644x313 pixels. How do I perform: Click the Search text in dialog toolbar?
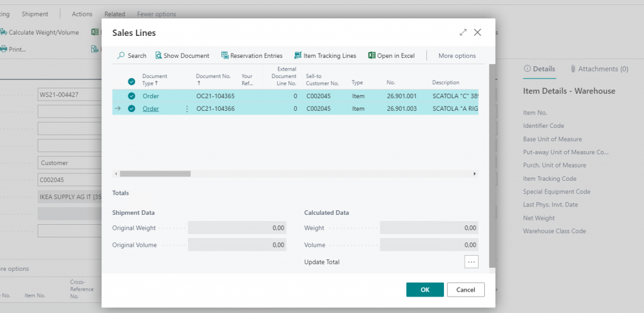[x=136, y=55]
